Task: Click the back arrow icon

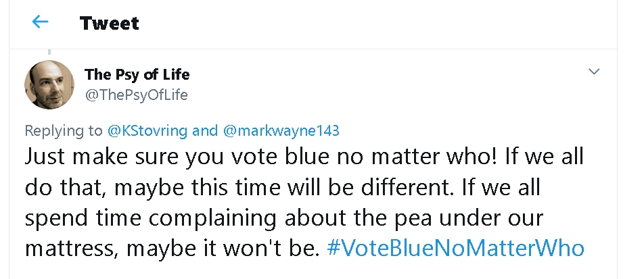Action: tap(41, 22)
